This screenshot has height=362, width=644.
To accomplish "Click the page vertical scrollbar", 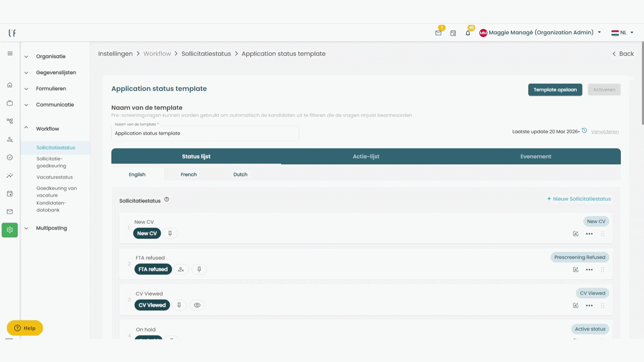I will click(x=642, y=83).
